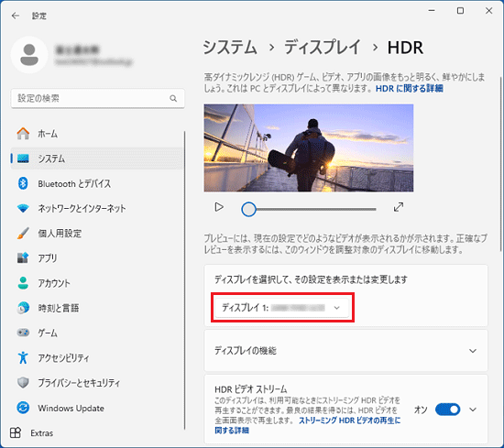Open アクセシビリティ via person icon
The image size is (504, 448).
23,357
